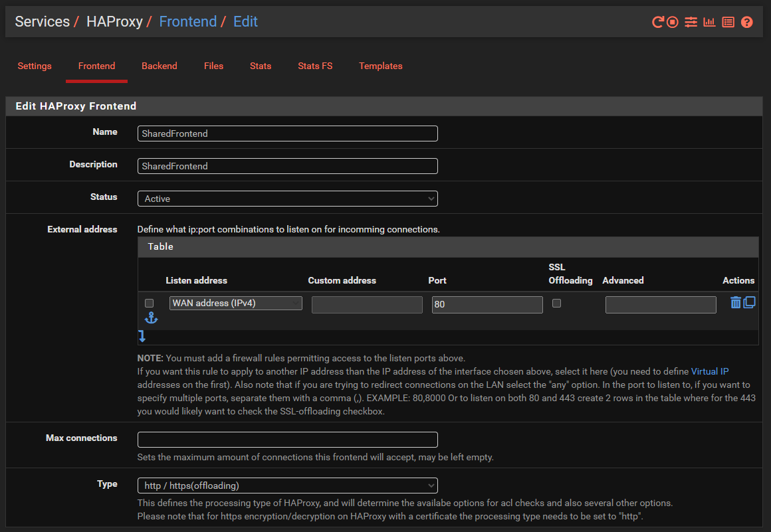Click the "External address" label
Viewport: 771px width, 532px height.
pyautogui.click(x=82, y=229)
